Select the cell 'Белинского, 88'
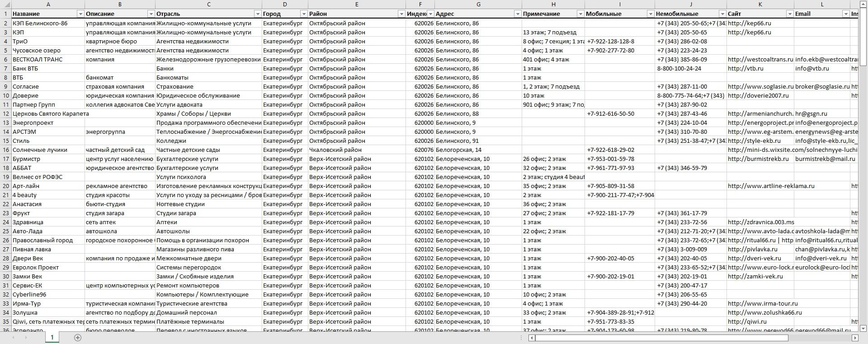868x344 pixels. pyautogui.click(x=478, y=113)
